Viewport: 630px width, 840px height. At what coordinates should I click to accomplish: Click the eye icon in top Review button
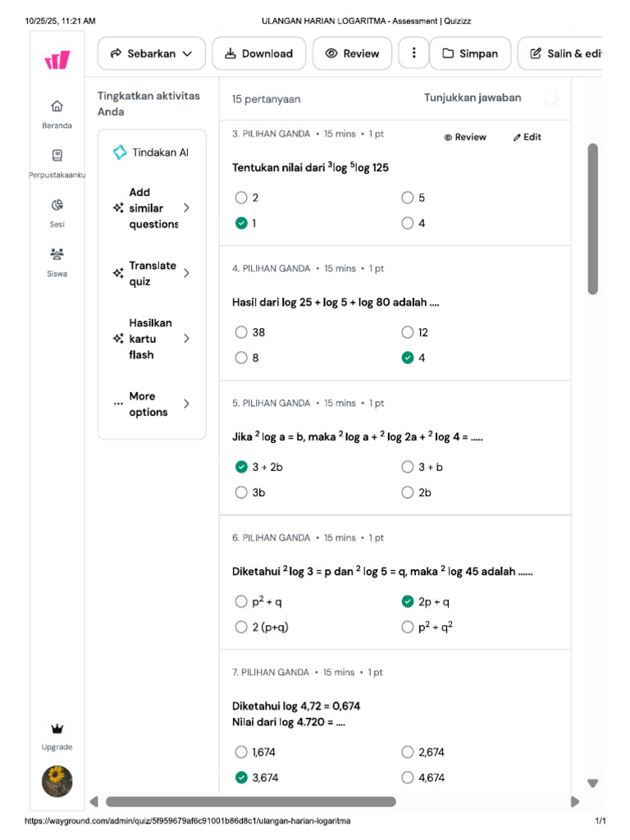click(331, 53)
